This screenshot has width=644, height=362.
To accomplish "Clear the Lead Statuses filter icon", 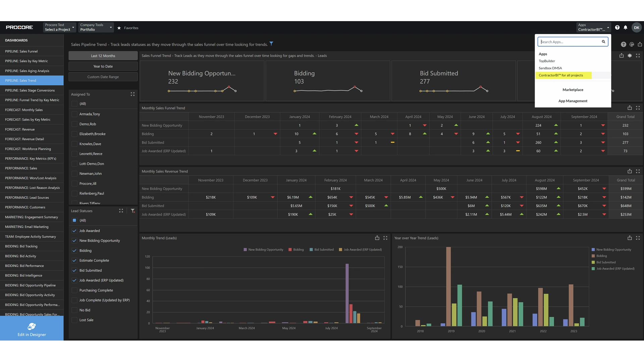I will [x=133, y=211].
